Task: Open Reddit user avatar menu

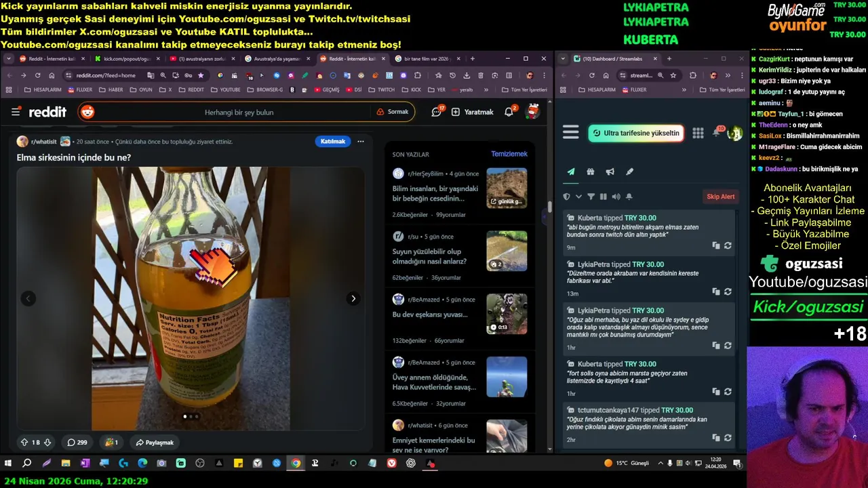Action: pyautogui.click(x=533, y=112)
